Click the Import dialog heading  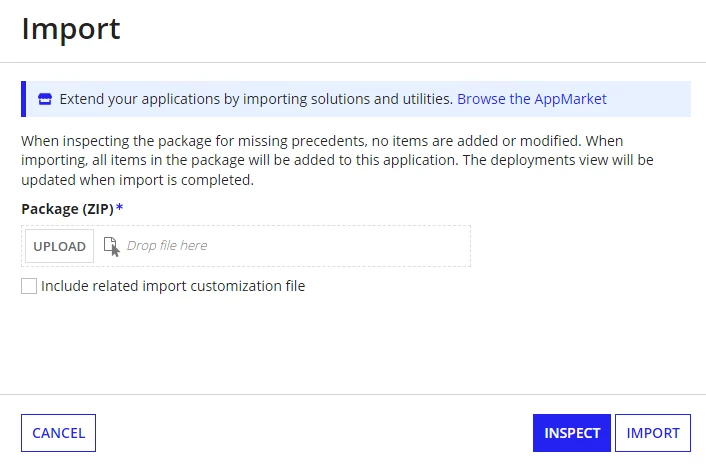point(71,29)
